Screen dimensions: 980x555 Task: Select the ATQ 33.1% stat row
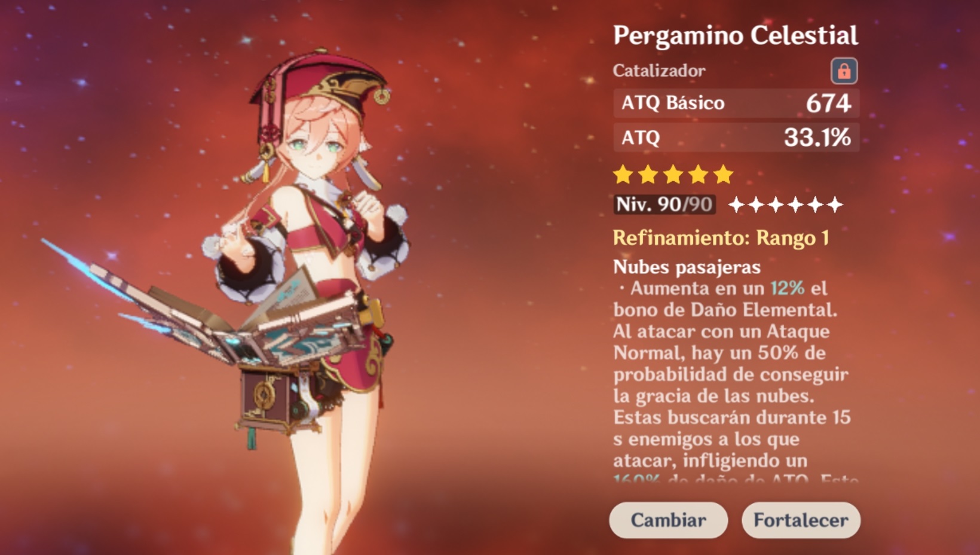[736, 138]
